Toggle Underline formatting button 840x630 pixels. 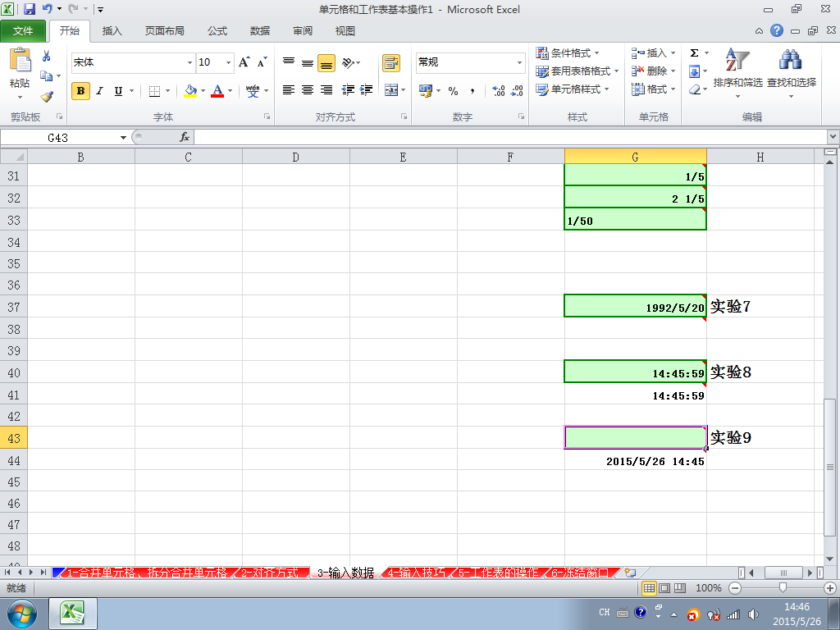click(118, 91)
